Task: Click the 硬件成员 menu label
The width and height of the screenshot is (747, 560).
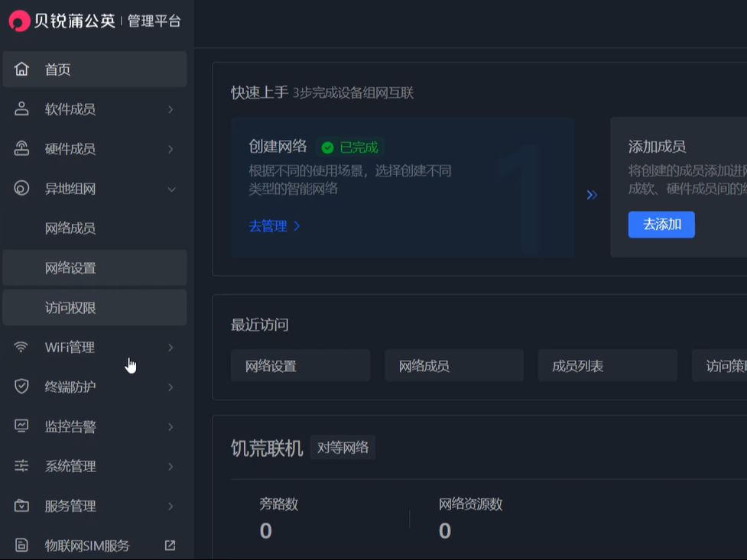Action: [70, 148]
